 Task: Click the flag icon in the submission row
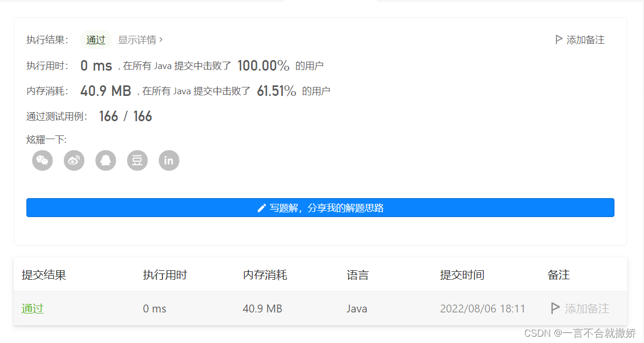[x=555, y=309]
